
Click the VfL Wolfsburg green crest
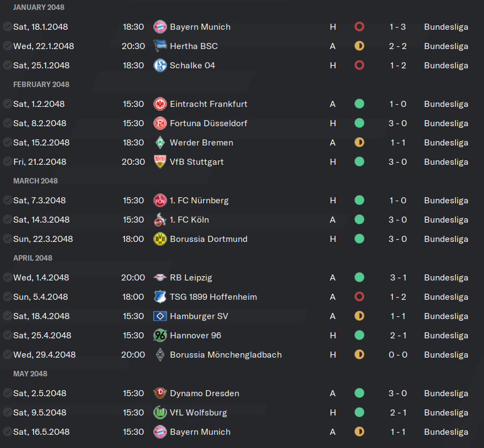[160, 413]
